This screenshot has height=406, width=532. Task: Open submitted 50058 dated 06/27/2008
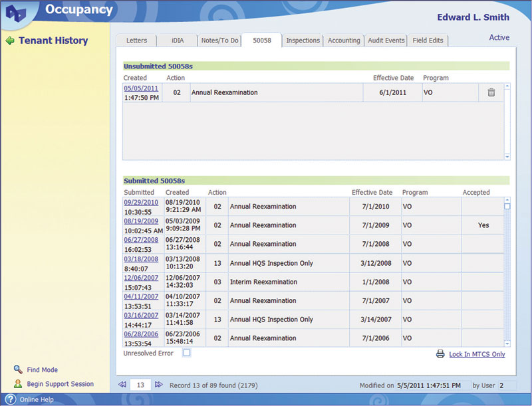coord(141,240)
